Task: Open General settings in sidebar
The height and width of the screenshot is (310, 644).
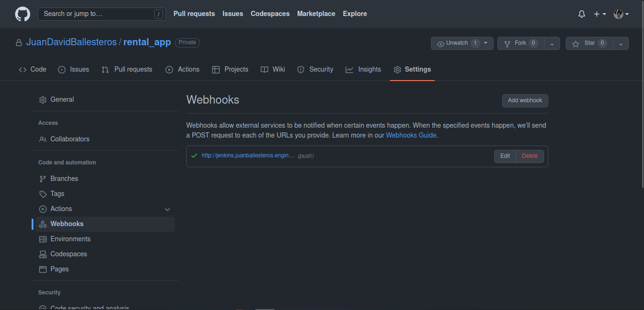Action: click(x=105, y=99)
